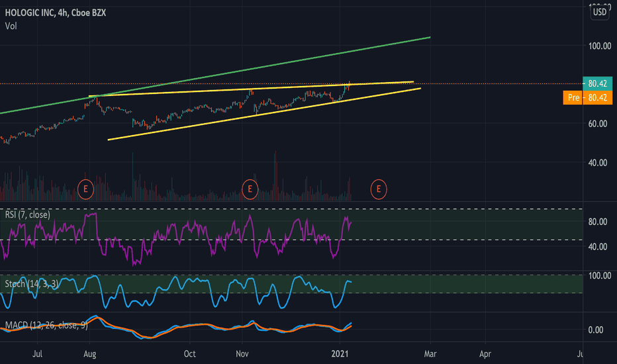617x364 pixels.
Task: Open the August earnings E marker
Action: coord(85,189)
